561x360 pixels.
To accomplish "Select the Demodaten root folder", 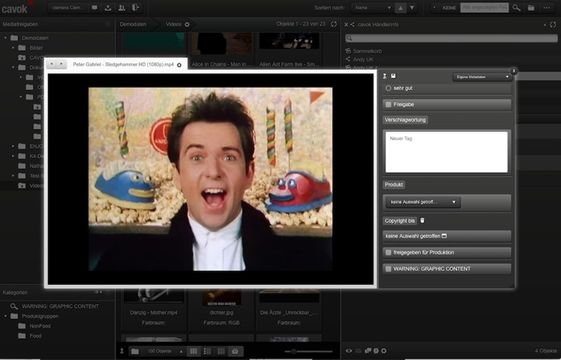I will (x=35, y=38).
